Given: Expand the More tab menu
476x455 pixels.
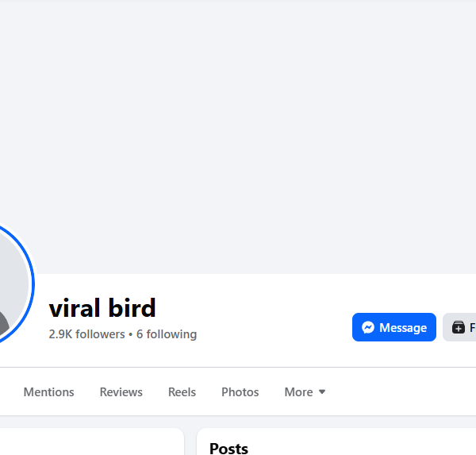Looking at the screenshot, I should click(305, 392).
